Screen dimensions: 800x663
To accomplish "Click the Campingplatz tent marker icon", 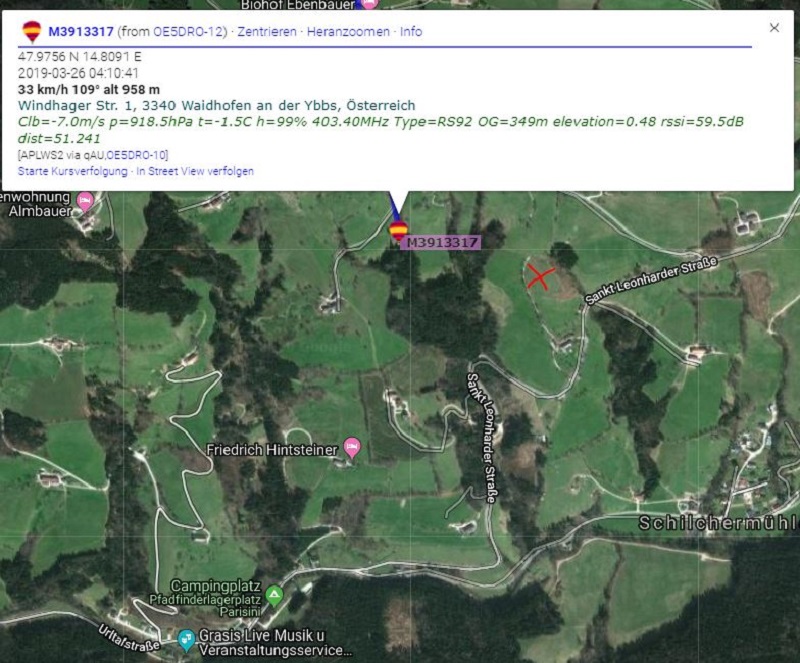I will pyautogui.click(x=274, y=596).
